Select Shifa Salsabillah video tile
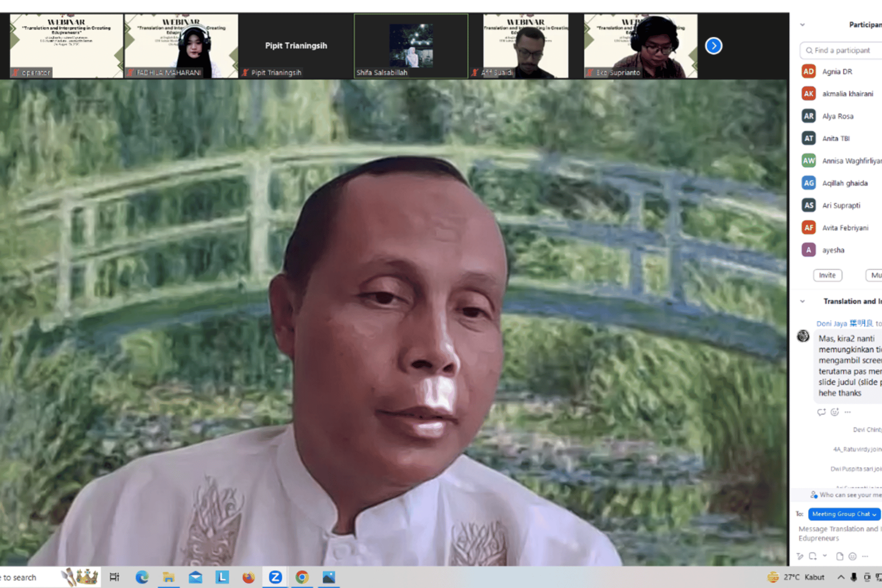Screen dimensions: 882x588 [x=411, y=46]
